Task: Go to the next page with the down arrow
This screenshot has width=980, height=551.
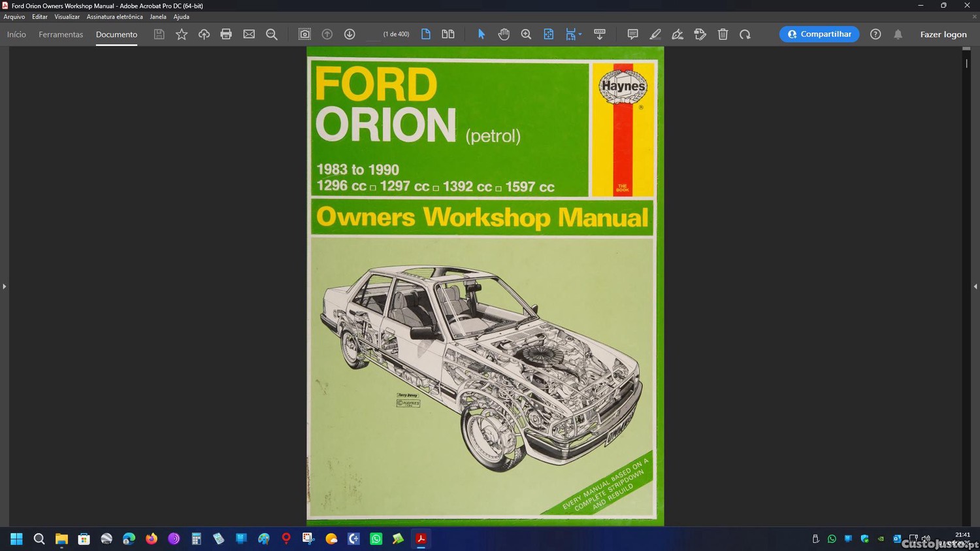Action: [x=350, y=34]
